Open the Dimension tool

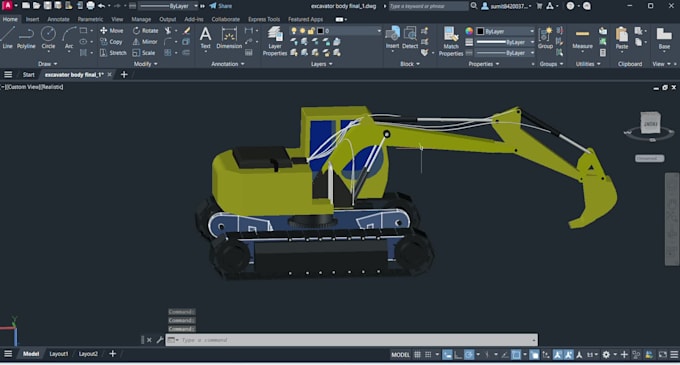coord(229,38)
